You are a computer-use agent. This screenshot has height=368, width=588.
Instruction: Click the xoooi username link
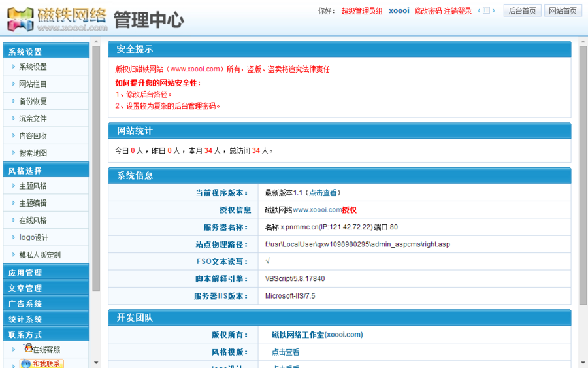click(x=399, y=11)
